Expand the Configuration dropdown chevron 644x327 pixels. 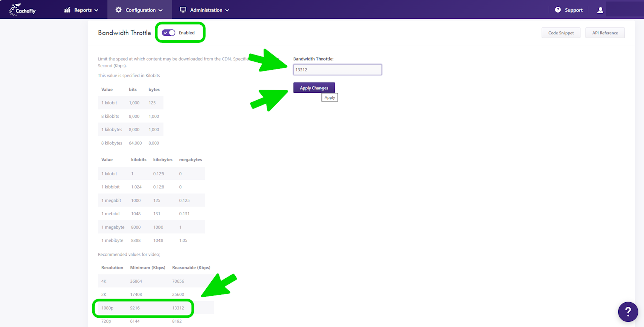[x=160, y=10]
